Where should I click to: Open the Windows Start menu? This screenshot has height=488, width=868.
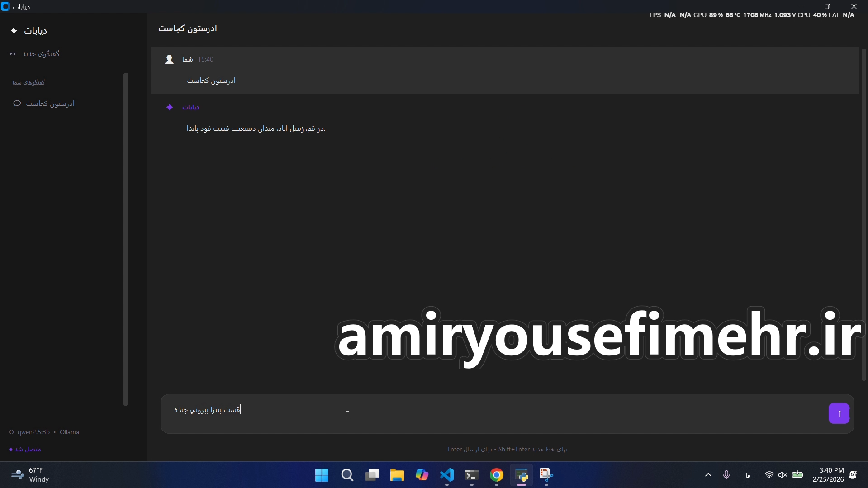322,475
